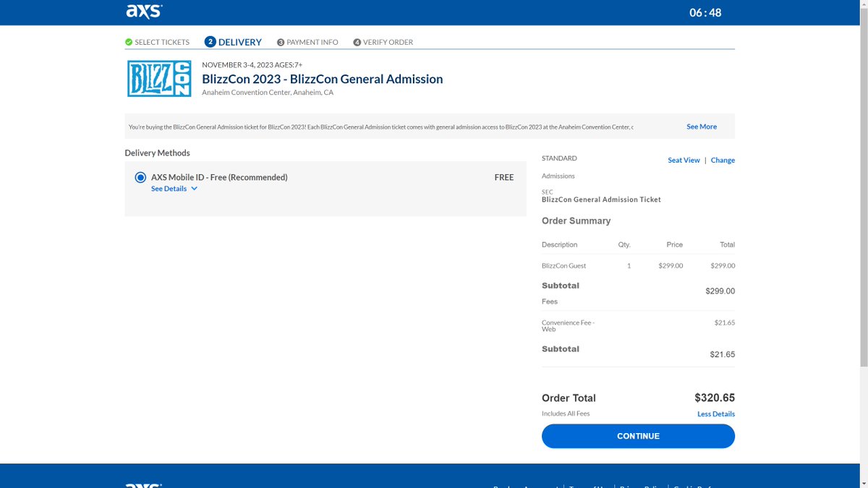This screenshot has width=868, height=488.
Task: Click the BlizzCon 2023 General Admission title
Action: 323,79
